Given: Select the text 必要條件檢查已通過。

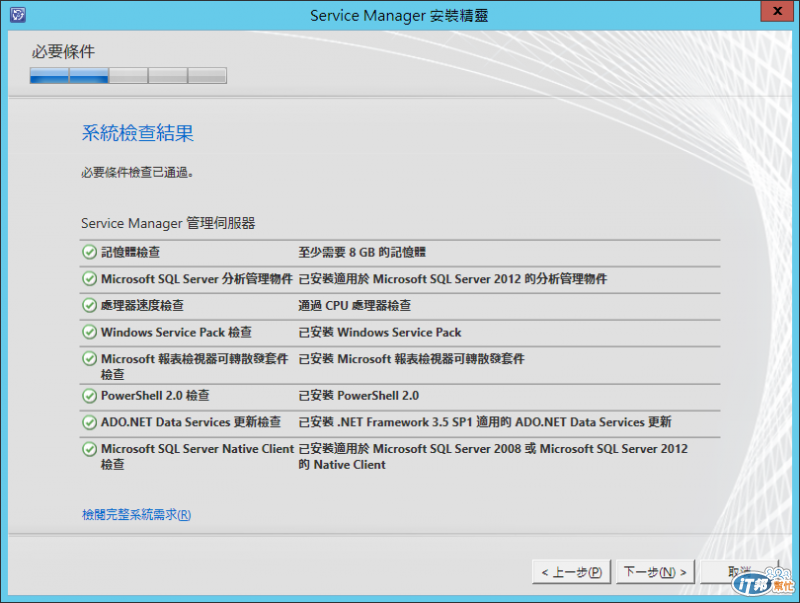Looking at the screenshot, I should pyautogui.click(x=137, y=173).
